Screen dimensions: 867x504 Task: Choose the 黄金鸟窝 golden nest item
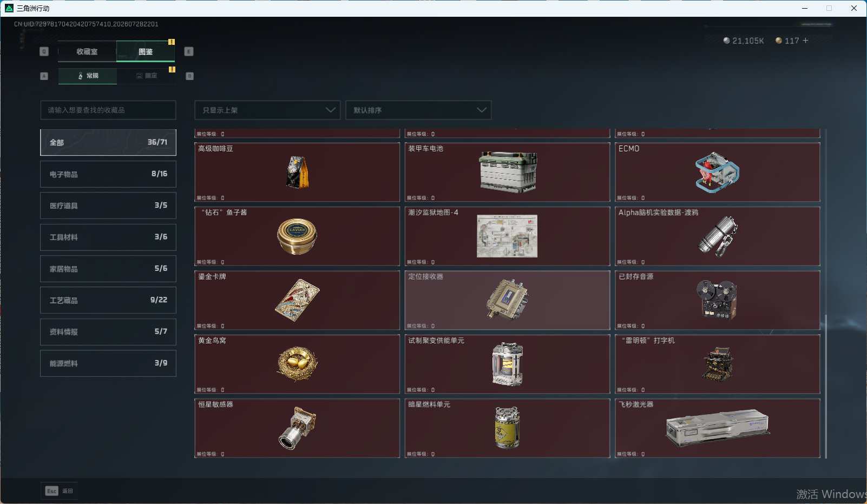click(297, 364)
